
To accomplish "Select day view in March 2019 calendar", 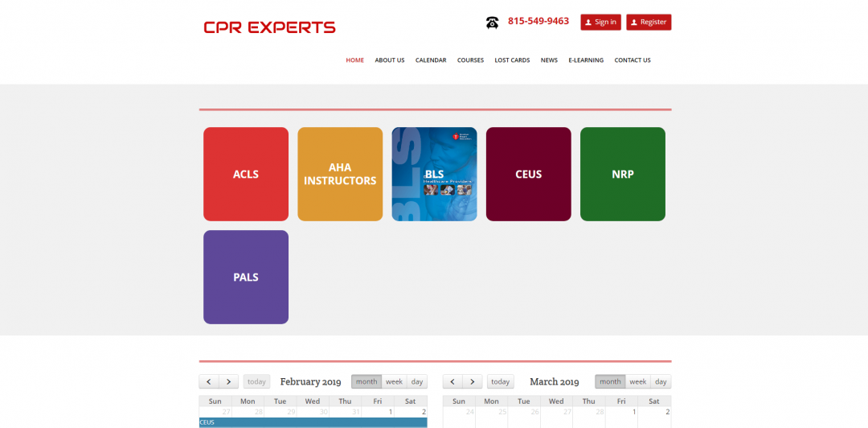I will coord(661,381).
